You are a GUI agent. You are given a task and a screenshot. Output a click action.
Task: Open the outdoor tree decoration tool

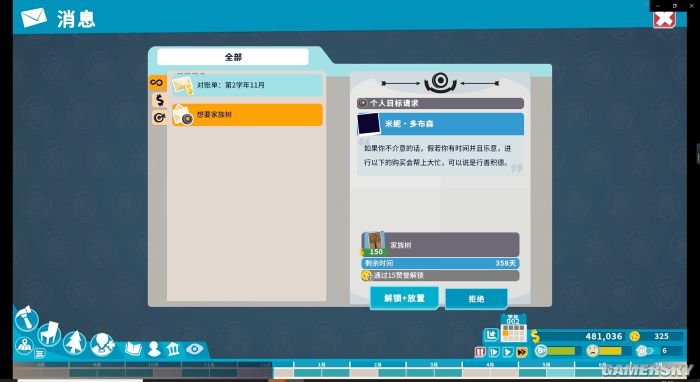pos(75,343)
